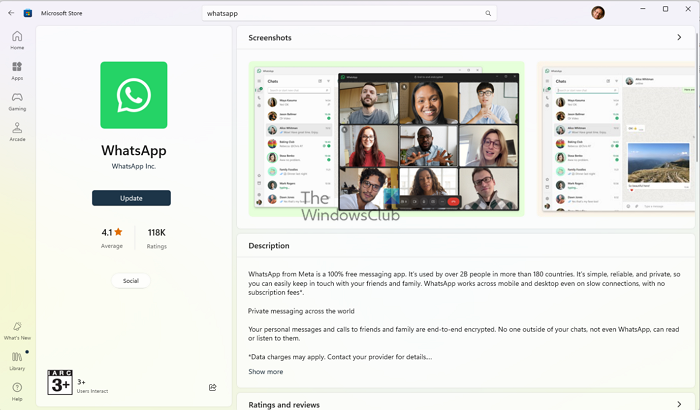Screen dimensions: 700x410
Task: Minimize the Microsoft Store window
Action: pyautogui.click(x=643, y=8)
